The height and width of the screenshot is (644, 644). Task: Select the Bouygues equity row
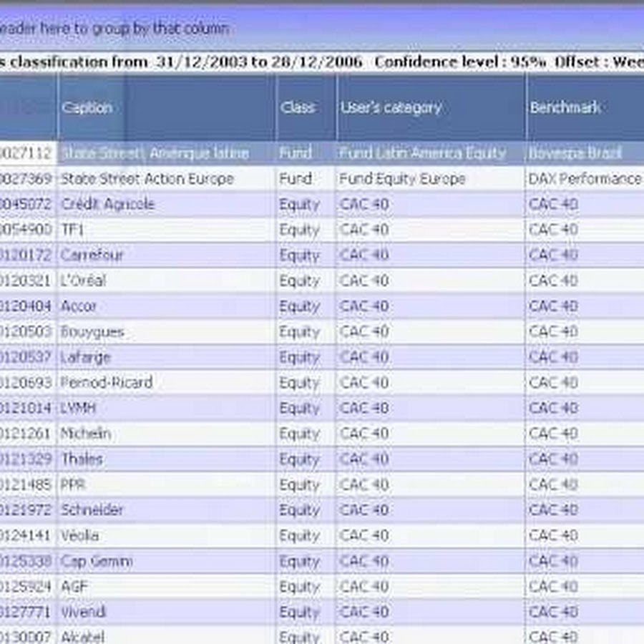(92, 332)
